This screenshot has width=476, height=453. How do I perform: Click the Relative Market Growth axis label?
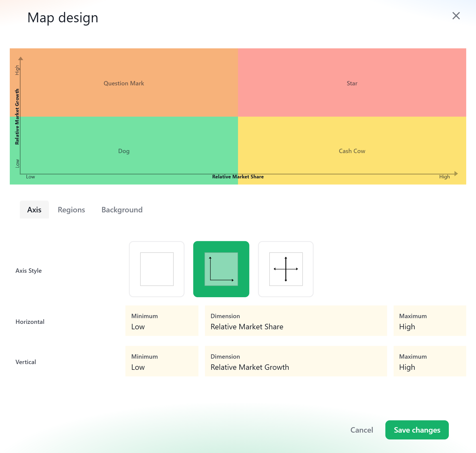coord(17,117)
